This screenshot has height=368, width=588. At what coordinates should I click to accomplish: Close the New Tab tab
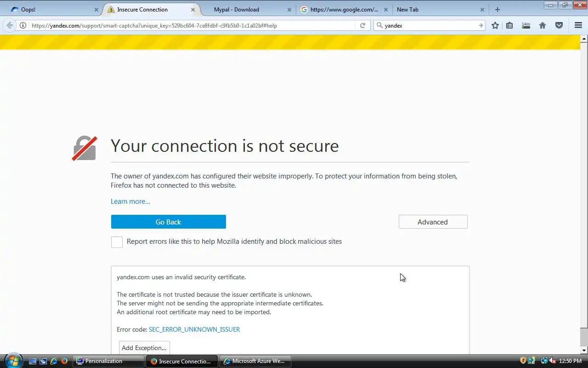pyautogui.click(x=482, y=10)
